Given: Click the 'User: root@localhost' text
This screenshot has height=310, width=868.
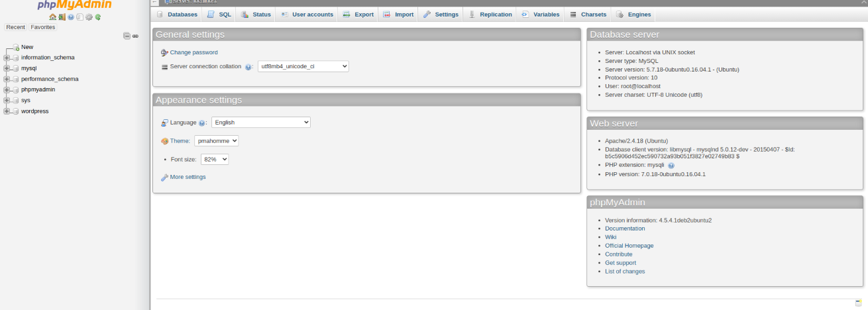Looking at the screenshot, I should click(x=633, y=86).
